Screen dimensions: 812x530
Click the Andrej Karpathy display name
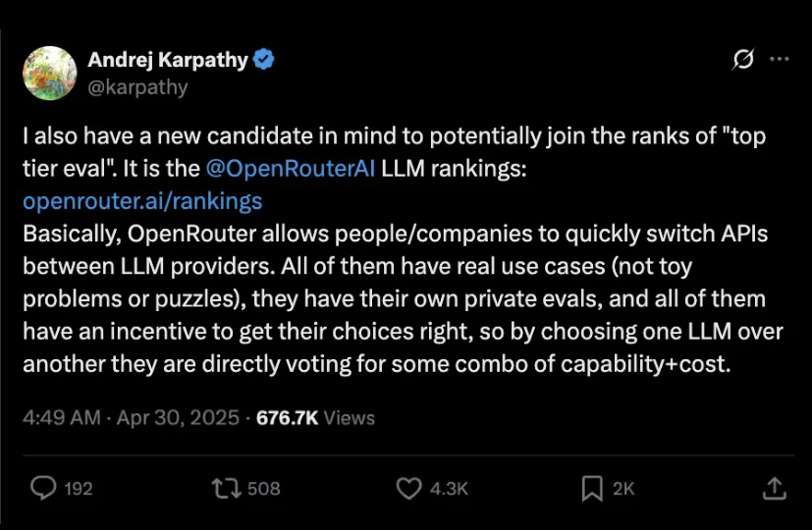coord(168,60)
